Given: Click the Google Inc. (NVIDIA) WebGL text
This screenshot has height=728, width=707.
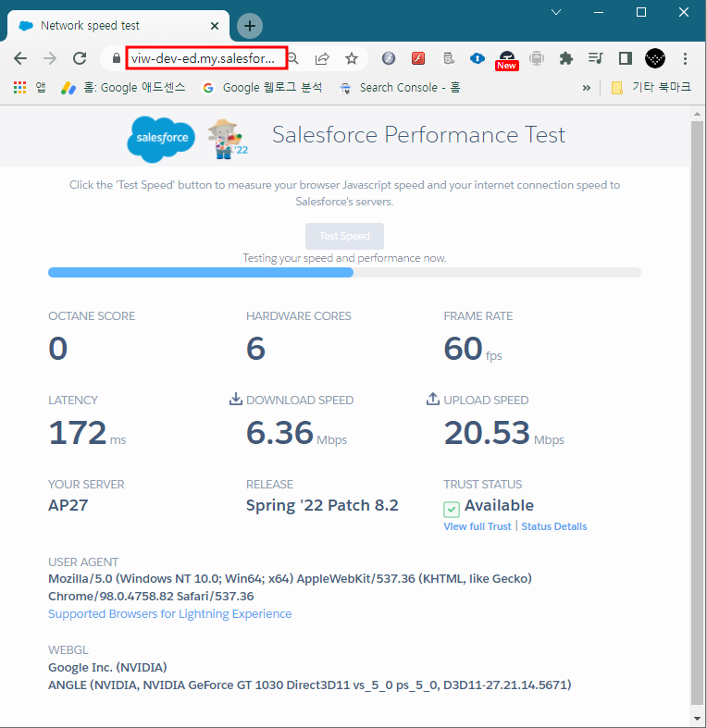Looking at the screenshot, I should [107, 668].
